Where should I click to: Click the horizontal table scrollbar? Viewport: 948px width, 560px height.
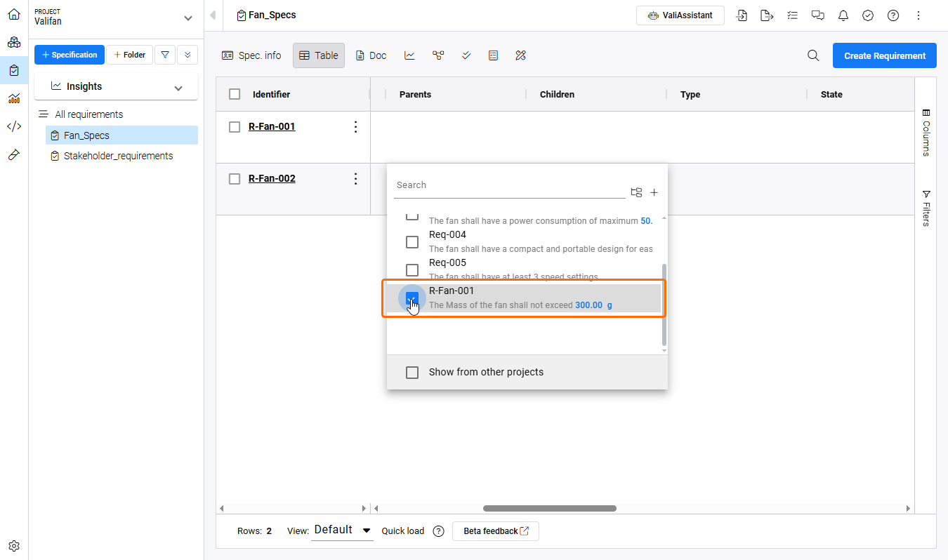pos(549,508)
